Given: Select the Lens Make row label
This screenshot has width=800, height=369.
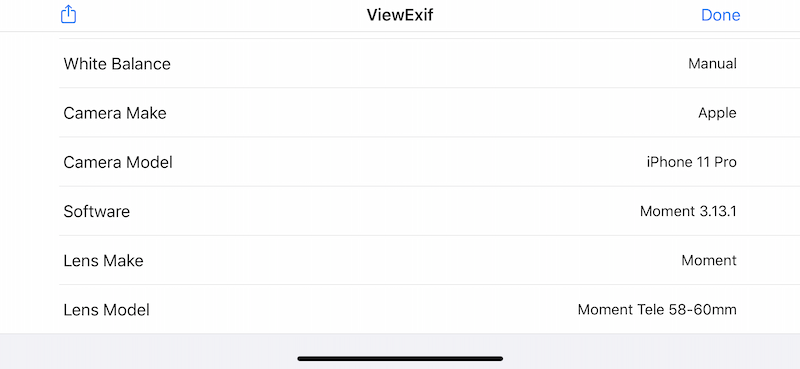Looking at the screenshot, I should (x=103, y=261).
